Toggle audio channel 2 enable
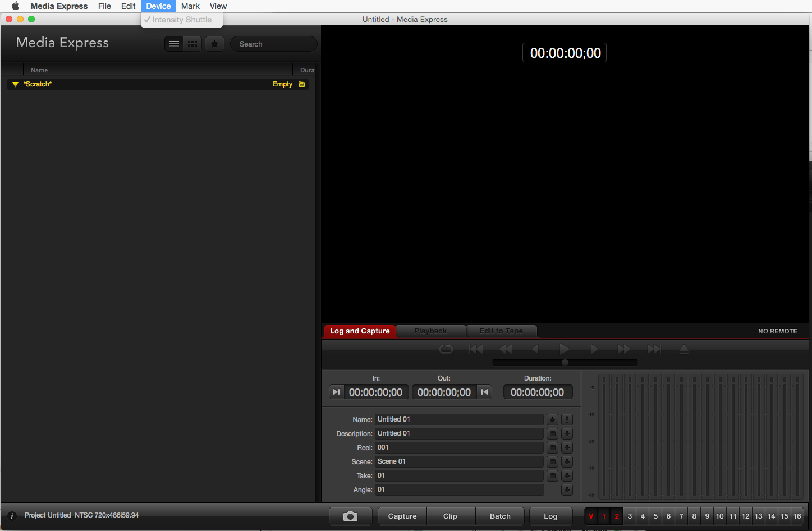Viewport: 812px width, 531px height. [617, 516]
